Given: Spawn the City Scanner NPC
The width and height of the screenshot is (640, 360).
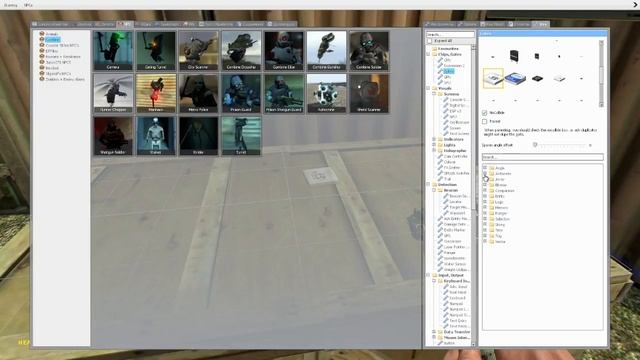Looking at the screenshot, I should pyautogui.click(x=198, y=51).
